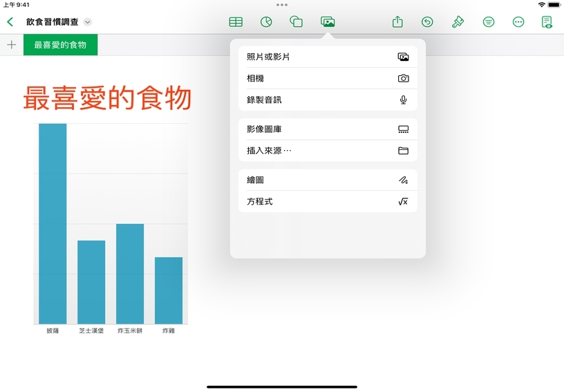Select the 最喜愛的食物 sheet tab
The image size is (564, 392).
[x=60, y=45]
